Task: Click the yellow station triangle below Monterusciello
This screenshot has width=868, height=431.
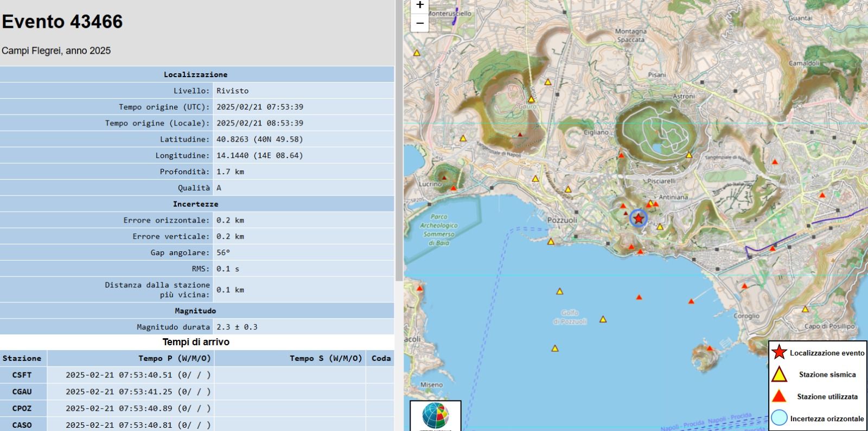Action: pyautogui.click(x=417, y=53)
